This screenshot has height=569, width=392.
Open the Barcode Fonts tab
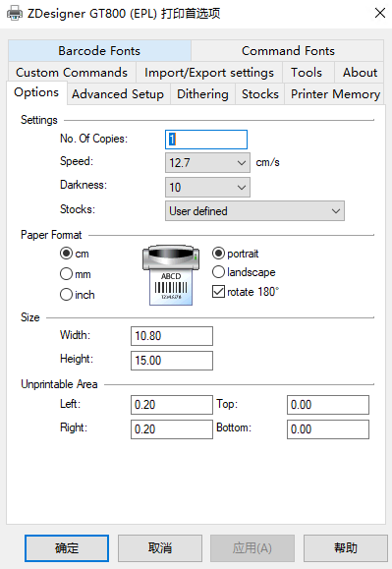click(99, 51)
